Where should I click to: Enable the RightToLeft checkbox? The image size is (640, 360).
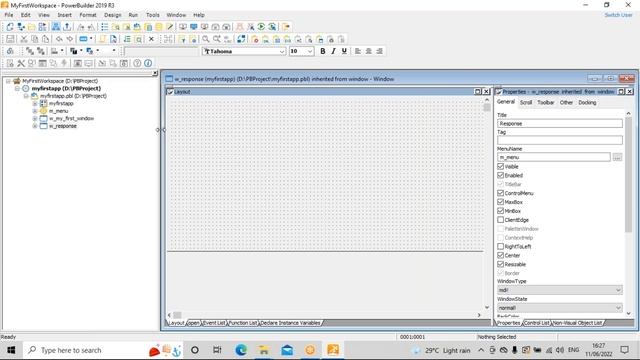500,247
